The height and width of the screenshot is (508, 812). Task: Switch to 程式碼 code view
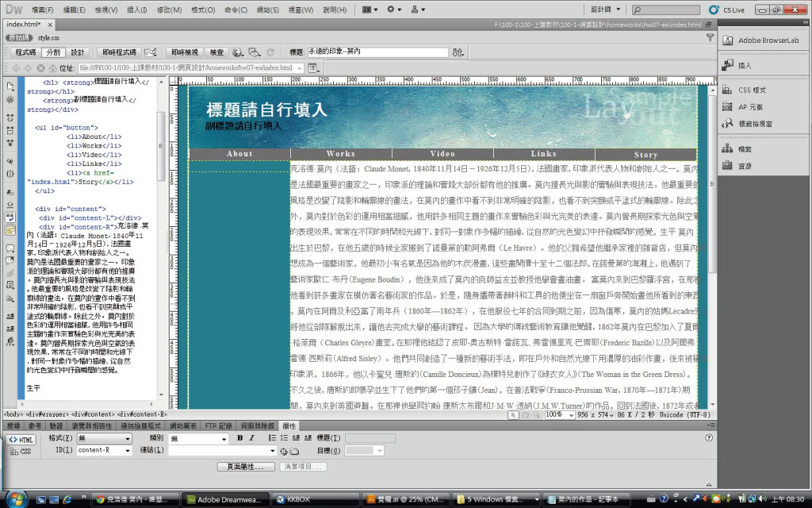coord(25,52)
